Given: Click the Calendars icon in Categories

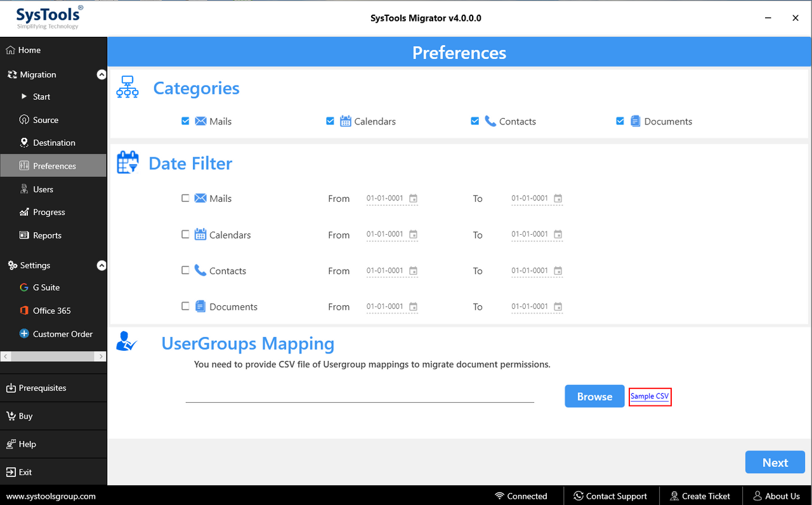Looking at the screenshot, I should point(346,121).
